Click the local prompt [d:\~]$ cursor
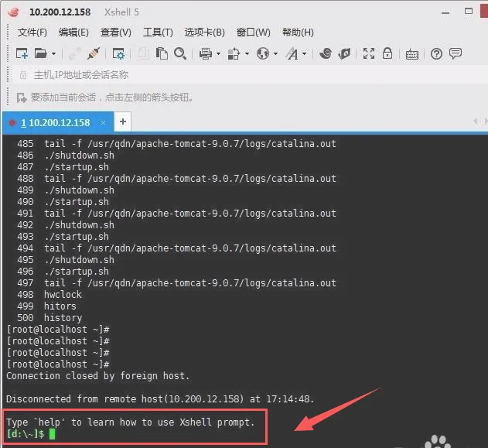This screenshot has height=448, width=488. pos(52,433)
